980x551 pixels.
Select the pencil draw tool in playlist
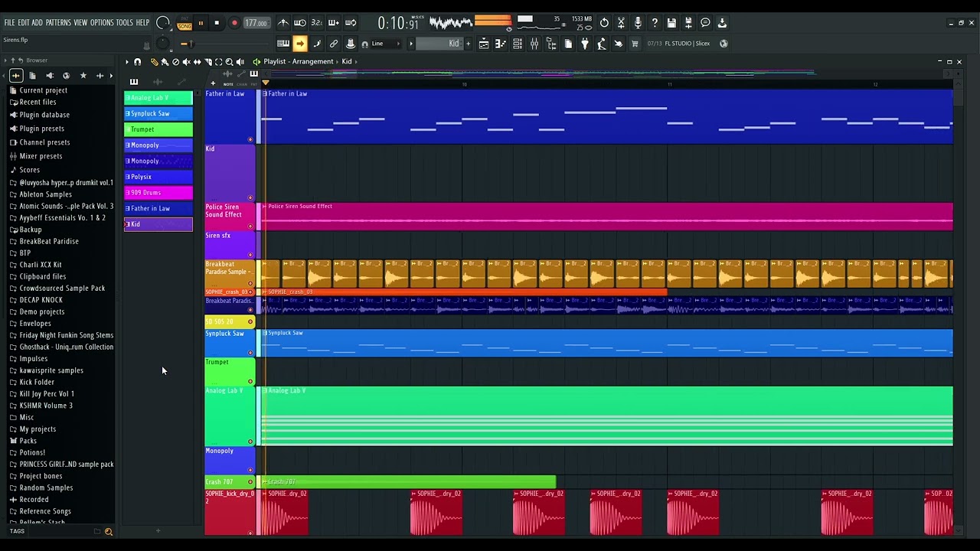154,61
